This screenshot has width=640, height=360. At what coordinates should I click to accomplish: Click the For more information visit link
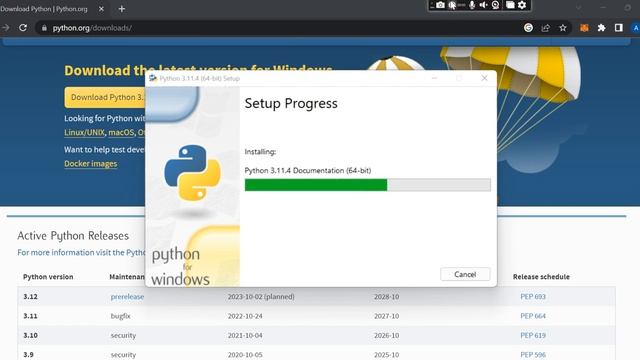tap(81, 252)
